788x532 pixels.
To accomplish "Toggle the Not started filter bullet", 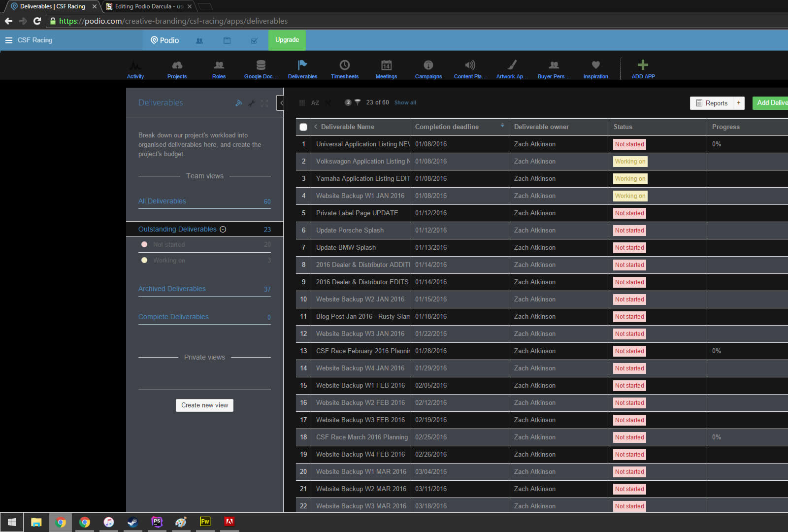I will click(x=144, y=244).
